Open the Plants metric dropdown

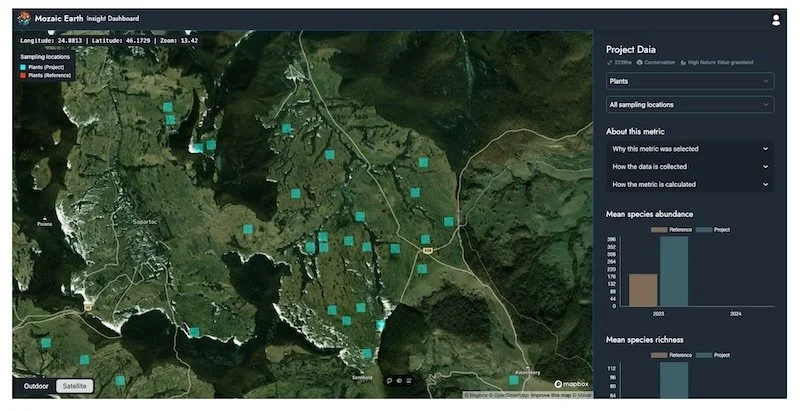click(690, 81)
